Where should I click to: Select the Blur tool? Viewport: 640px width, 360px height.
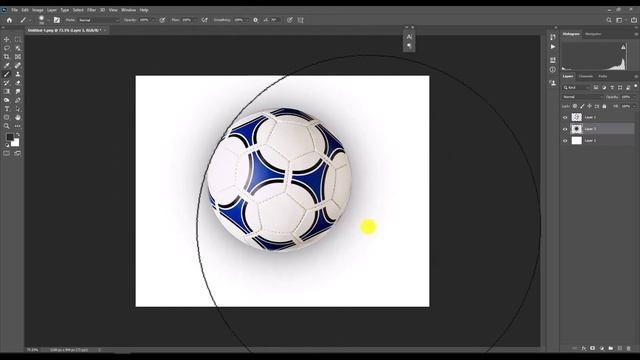pyautogui.click(x=18, y=91)
